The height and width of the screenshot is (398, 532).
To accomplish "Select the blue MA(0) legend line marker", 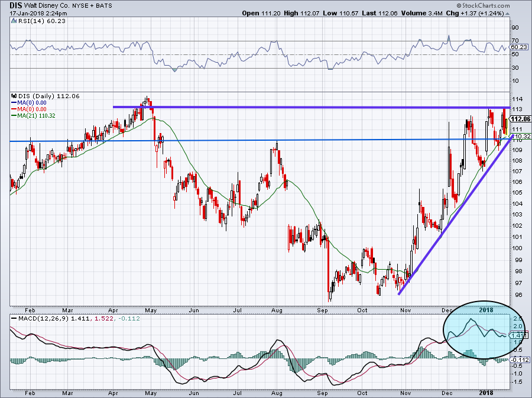I will click(14, 103).
